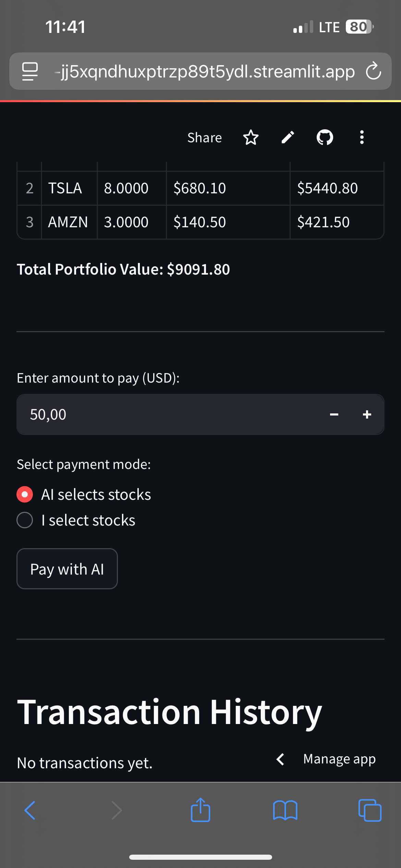Screen dimensions: 401x868
Task: Tap the Safari share icon
Action: coord(200,810)
